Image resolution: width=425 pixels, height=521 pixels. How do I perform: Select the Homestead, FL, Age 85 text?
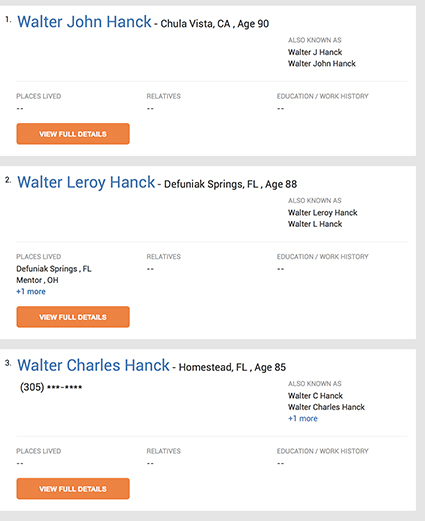(x=232, y=367)
